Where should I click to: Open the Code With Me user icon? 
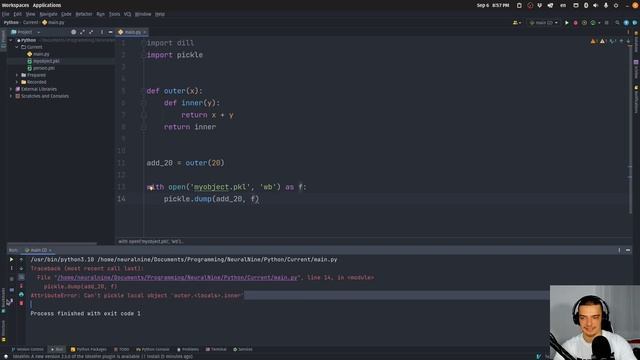coord(517,23)
